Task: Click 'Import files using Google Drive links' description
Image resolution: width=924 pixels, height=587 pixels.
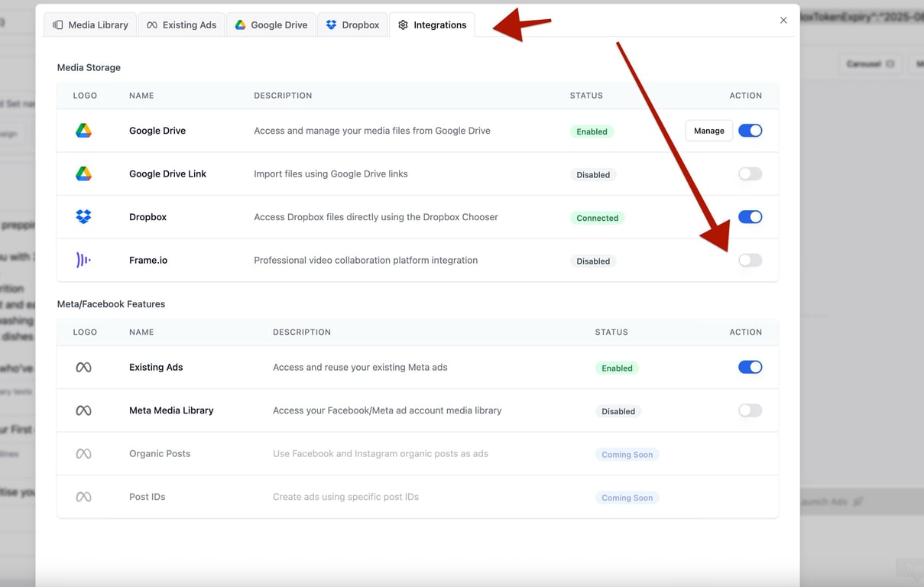Action: 331,174
